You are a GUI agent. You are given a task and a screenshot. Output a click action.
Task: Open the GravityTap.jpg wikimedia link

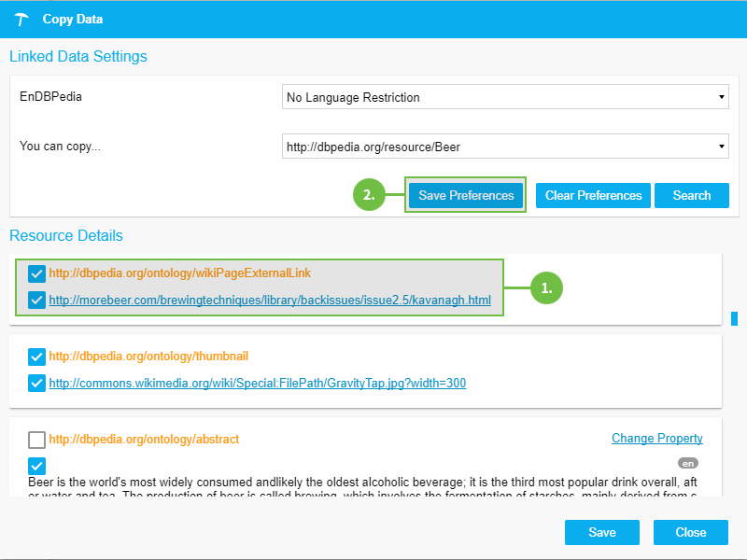(257, 383)
